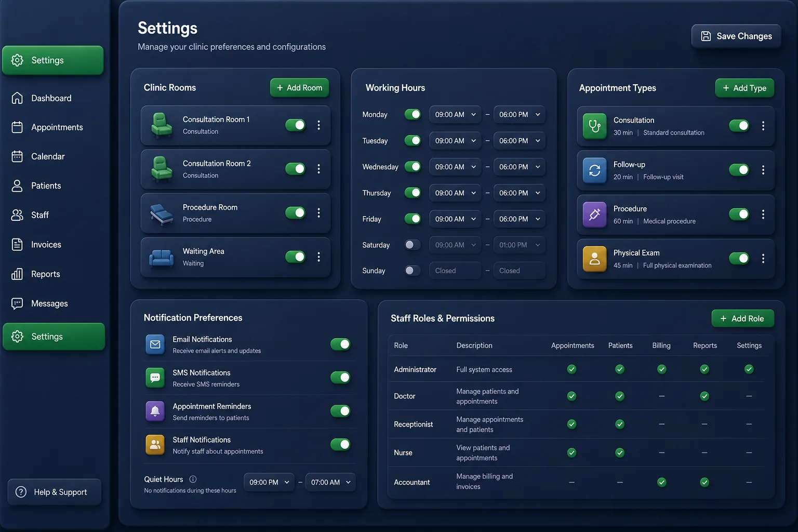Open Physical Exam's more options menu
The height and width of the screenshot is (532, 798).
(x=763, y=258)
